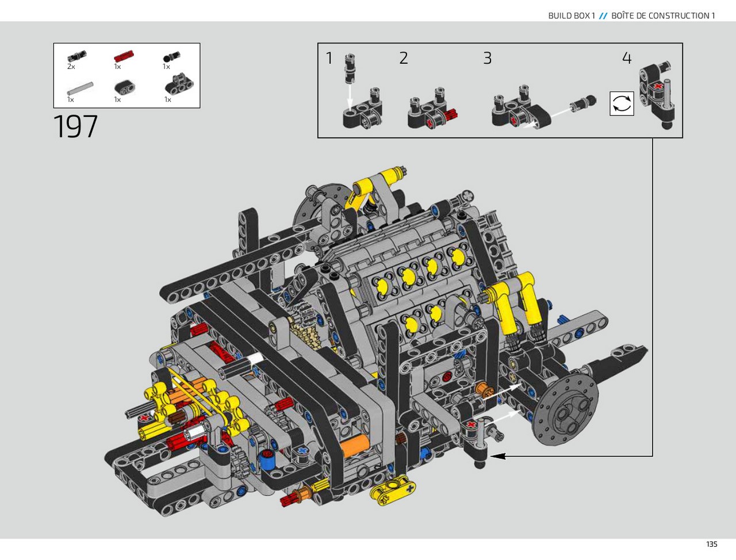
Task: Select the black friction pin part (2x)
Action: [x=76, y=56]
